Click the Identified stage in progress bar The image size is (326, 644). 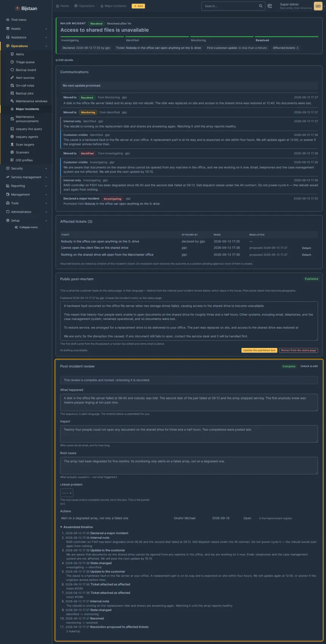[x=157, y=39]
